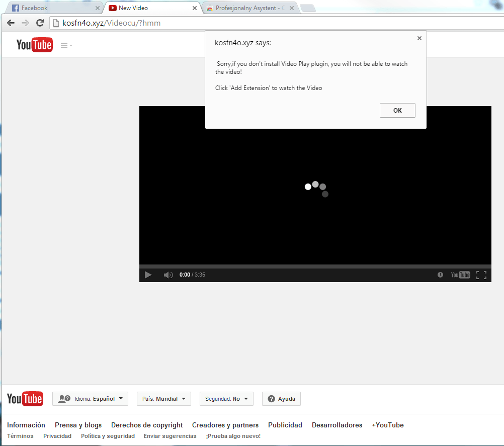Open the guide menu beside the YouTube logo
This screenshot has width=504, height=446.
click(66, 45)
